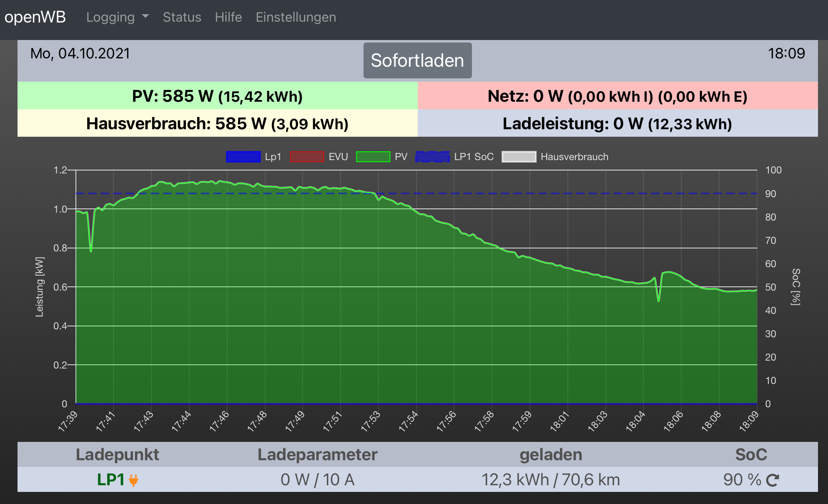The image size is (828, 504).
Task: Open the Hilfe menu item
Action: pos(228,17)
